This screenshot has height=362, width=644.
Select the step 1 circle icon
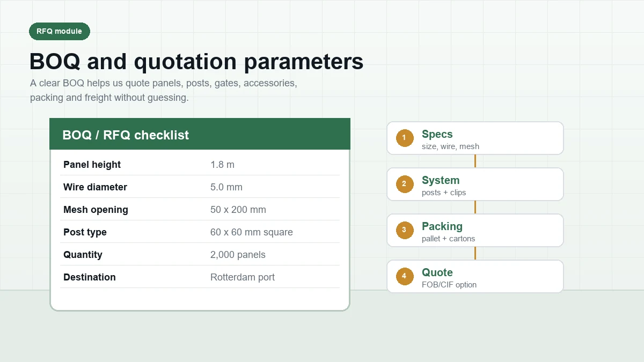(404, 138)
